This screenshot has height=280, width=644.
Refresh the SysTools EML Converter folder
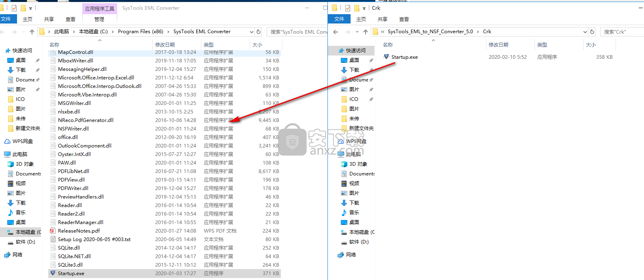click(259, 32)
